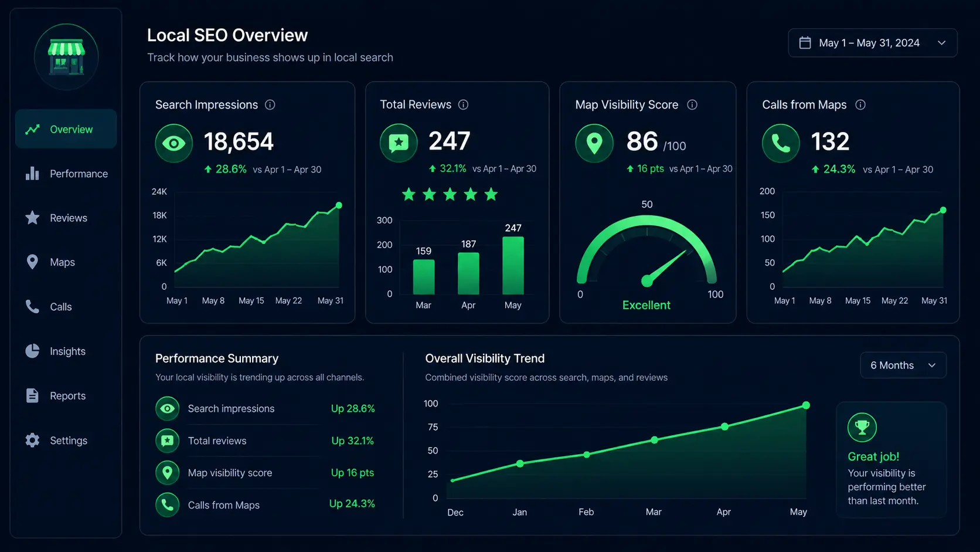Click the May data point on Overall Visibility Trend
Screen dimensions: 980x552
point(806,405)
